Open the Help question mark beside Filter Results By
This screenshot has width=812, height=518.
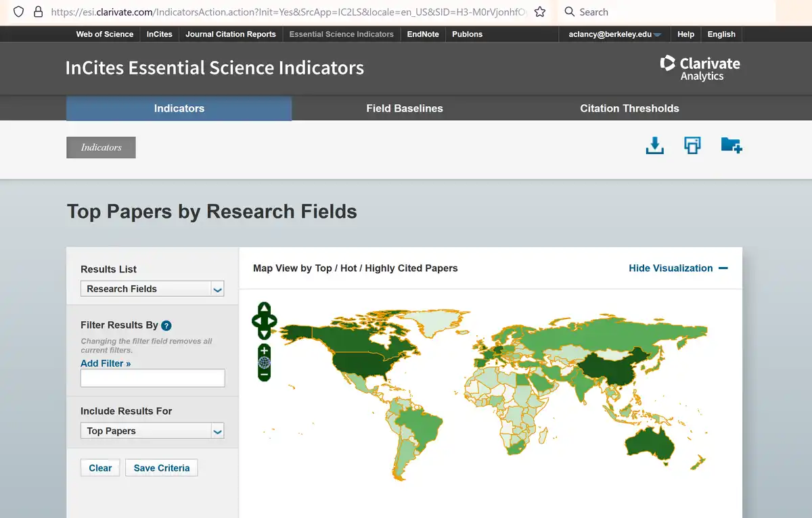coord(166,325)
